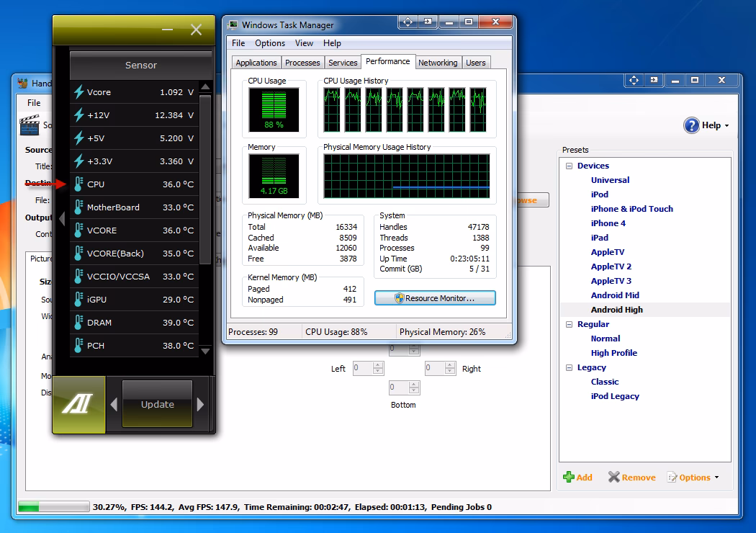Image resolution: width=756 pixels, height=533 pixels.
Task: Click the +12V lightning bolt icon
Action: (x=78, y=115)
